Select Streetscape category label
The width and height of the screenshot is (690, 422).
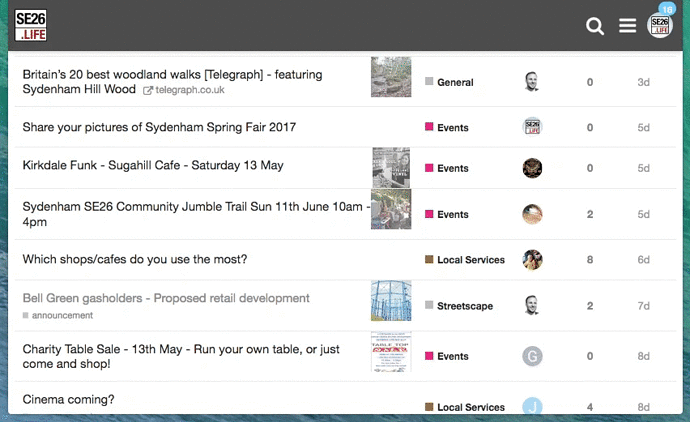point(464,306)
